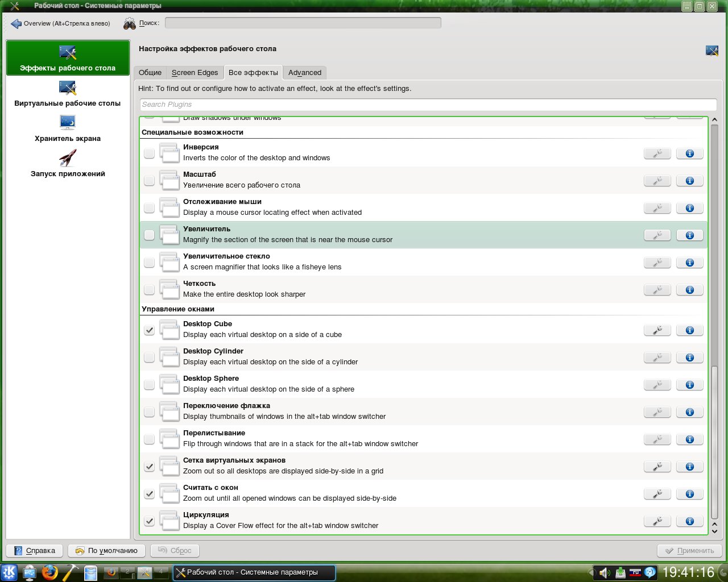Focus the Search Plugins field
The image size is (728, 582).
[x=428, y=105]
